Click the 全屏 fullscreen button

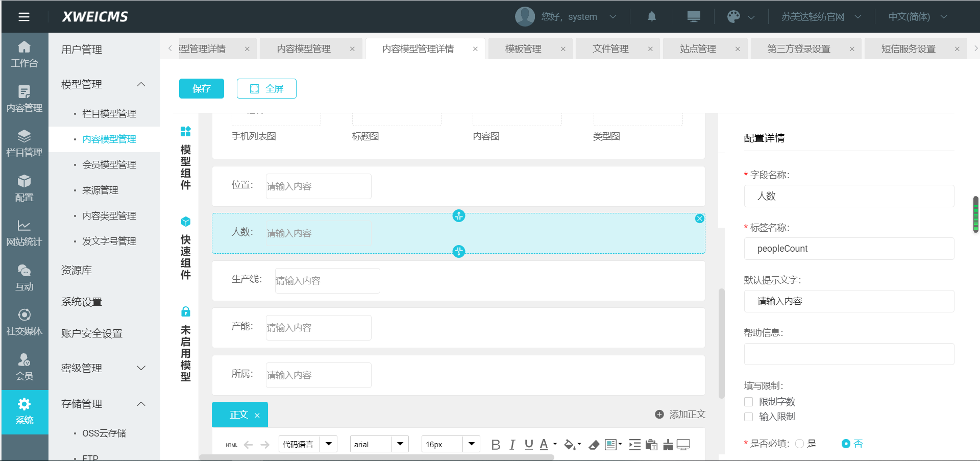pos(266,89)
